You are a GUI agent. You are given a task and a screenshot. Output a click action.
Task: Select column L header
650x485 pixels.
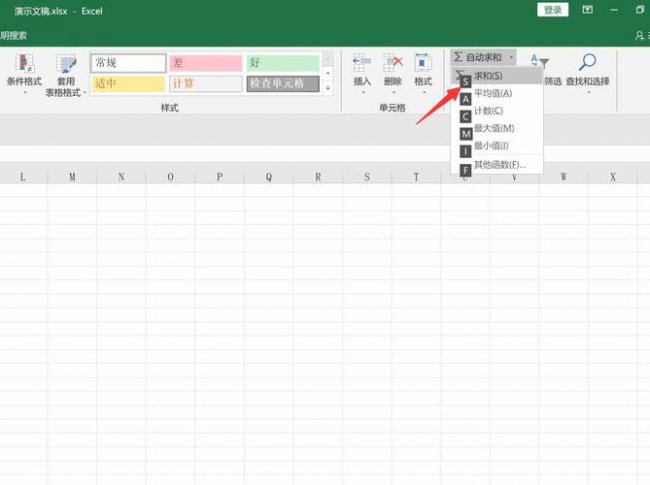click(x=23, y=177)
